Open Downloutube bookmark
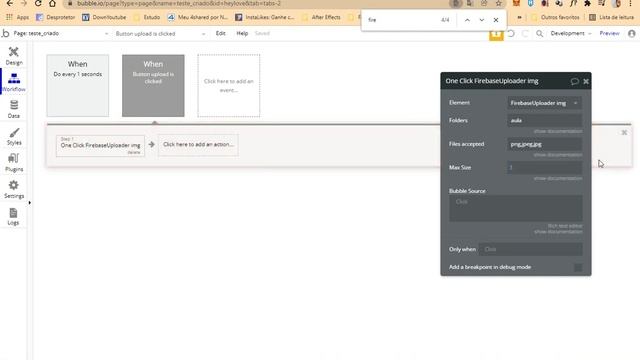 click(x=104, y=17)
